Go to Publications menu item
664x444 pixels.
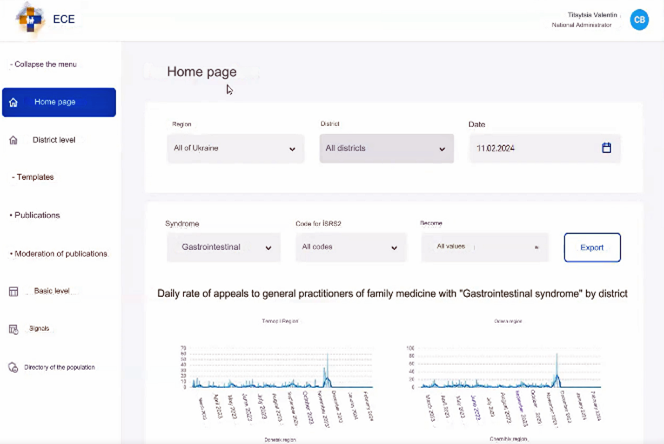pos(37,215)
